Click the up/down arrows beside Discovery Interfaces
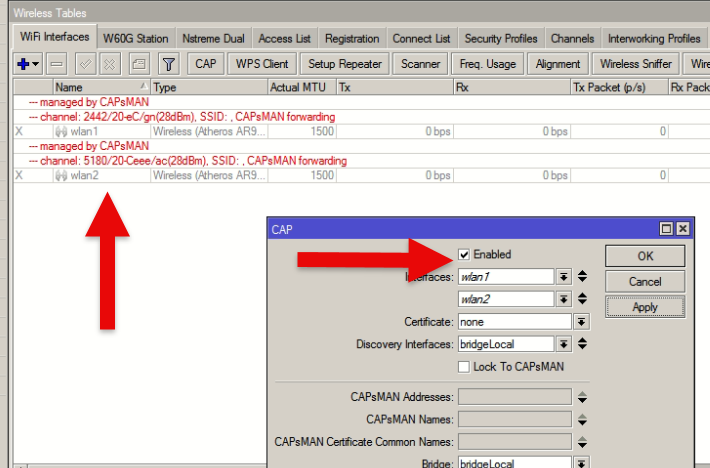Viewport: 710px width, 468px height. pos(582,344)
